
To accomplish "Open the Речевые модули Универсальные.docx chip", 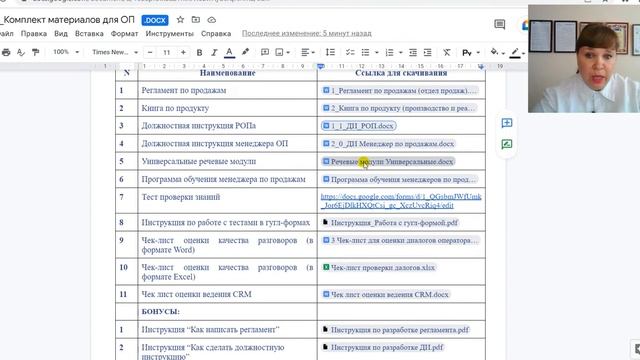I will [x=388, y=162].
